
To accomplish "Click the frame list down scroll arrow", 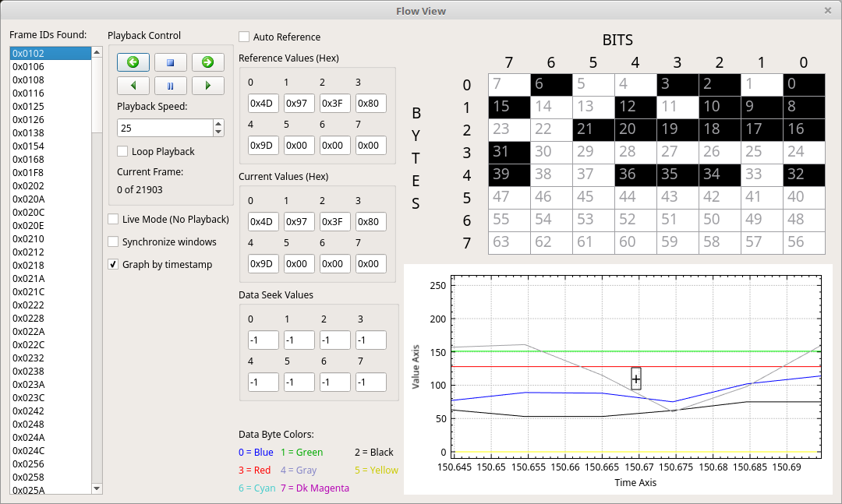I will pos(97,488).
